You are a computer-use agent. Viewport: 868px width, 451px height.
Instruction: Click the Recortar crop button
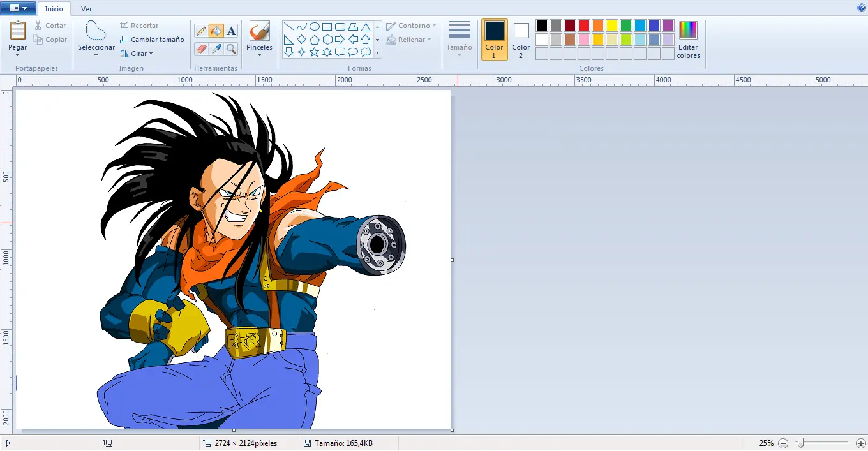pyautogui.click(x=138, y=26)
